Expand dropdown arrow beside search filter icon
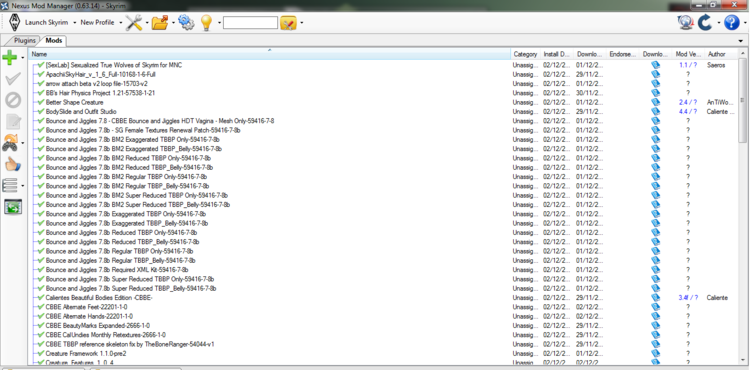Image resolution: width=750 pixels, height=370 pixels. 301,22
